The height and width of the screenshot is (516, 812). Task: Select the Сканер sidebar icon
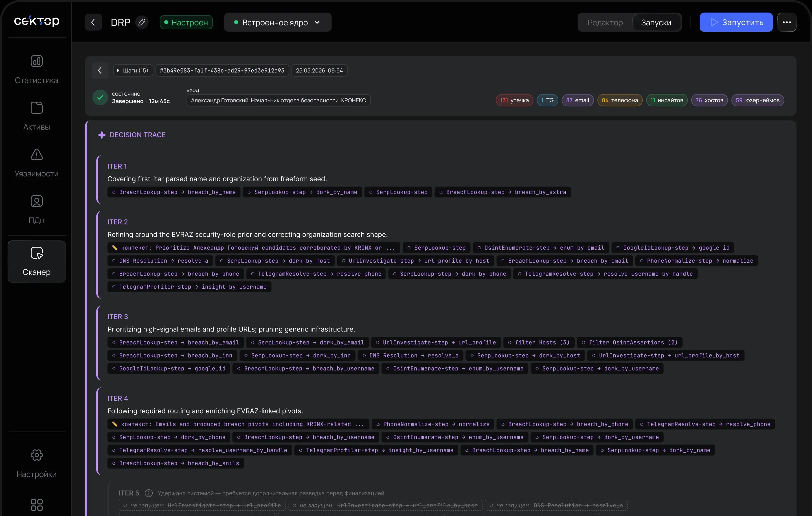36,253
